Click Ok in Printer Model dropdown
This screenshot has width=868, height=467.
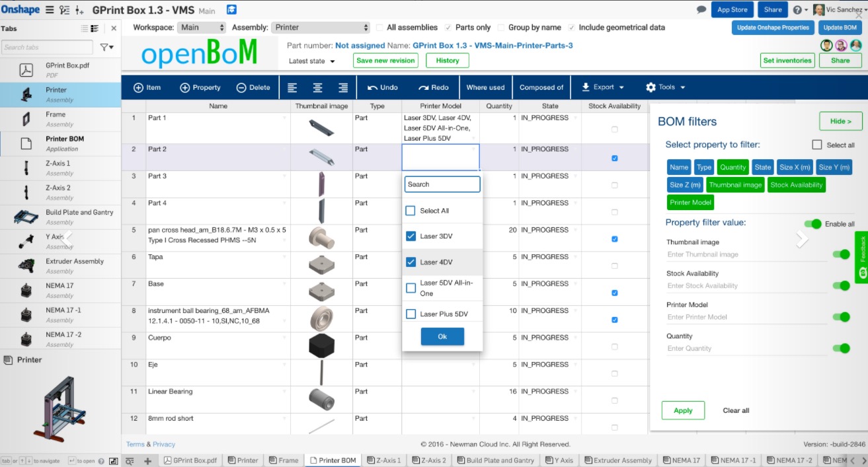[x=442, y=337]
